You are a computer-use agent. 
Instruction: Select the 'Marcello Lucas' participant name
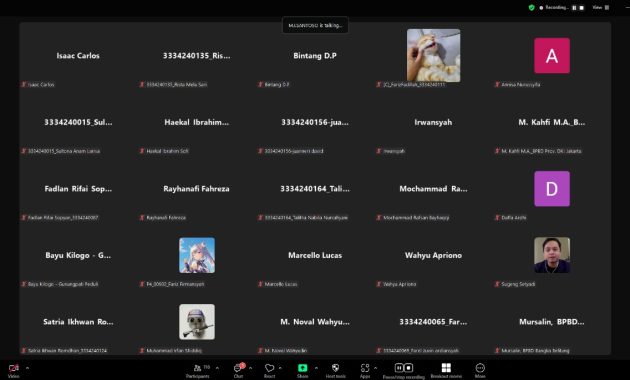[x=315, y=255]
